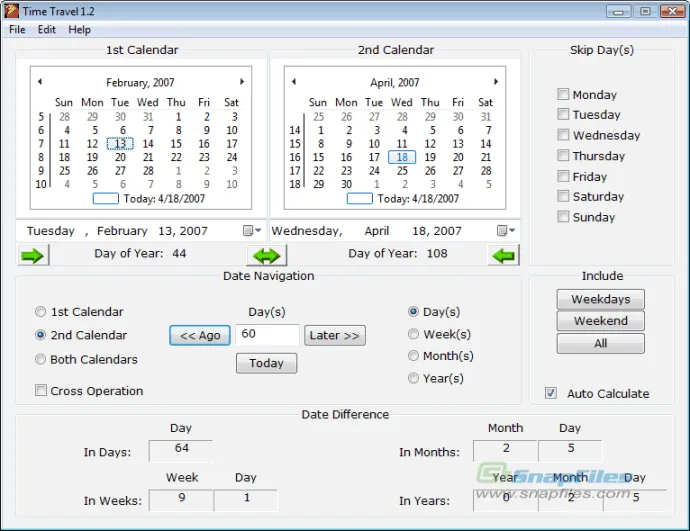The height and width of the screenshot is (531, 690).
Task: Check the Friday skip day box
Action: point(563,176)
